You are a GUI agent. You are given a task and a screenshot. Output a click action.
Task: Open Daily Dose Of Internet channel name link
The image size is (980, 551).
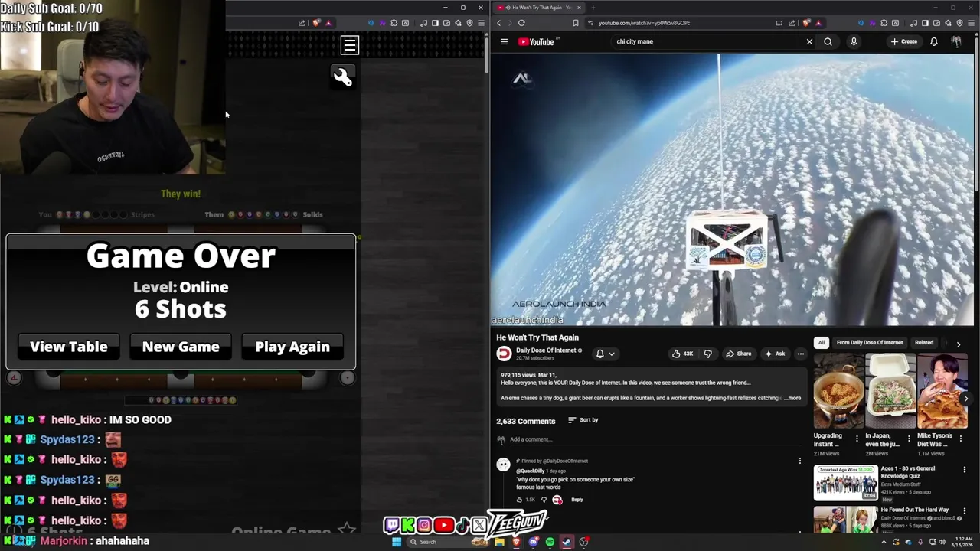click(546, 350)
